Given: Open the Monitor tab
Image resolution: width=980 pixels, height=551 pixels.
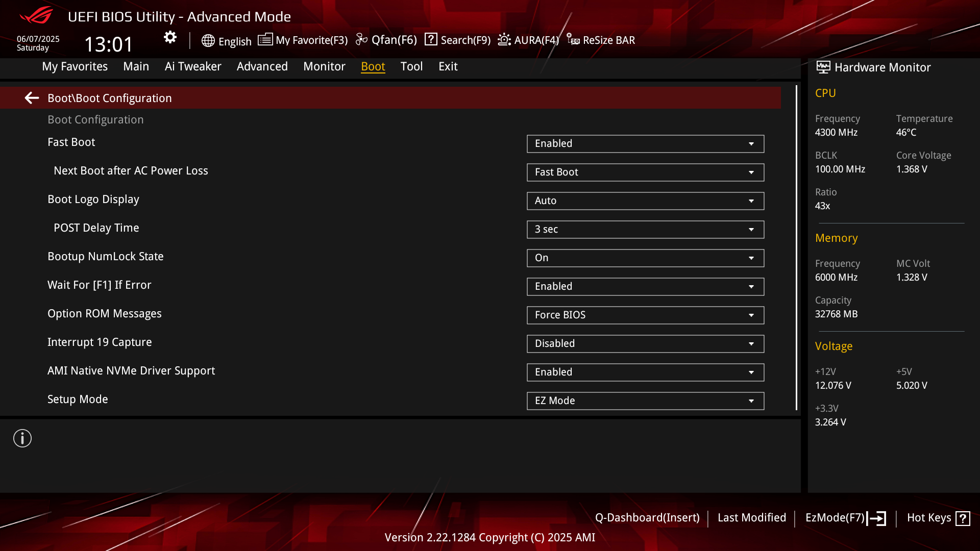Looking at the screenshot, I should pos(324,66).
